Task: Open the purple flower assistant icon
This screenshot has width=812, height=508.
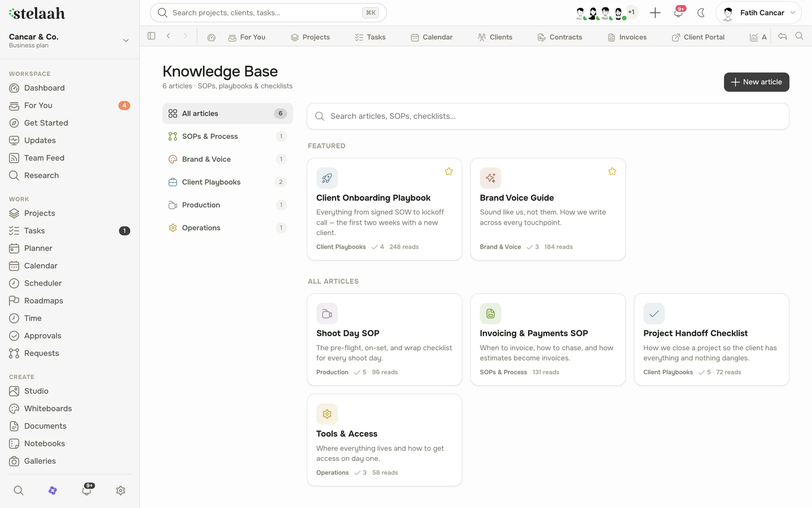Action: (x=52, y=491)
